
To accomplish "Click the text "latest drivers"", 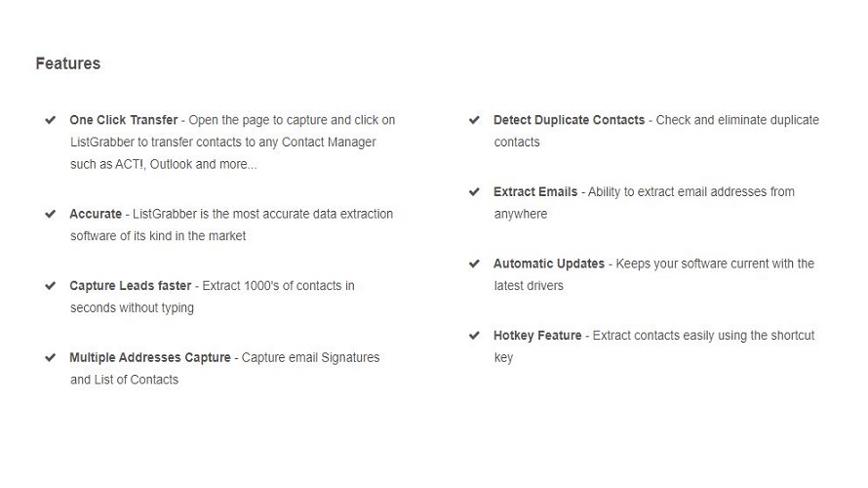I will 529,286.
